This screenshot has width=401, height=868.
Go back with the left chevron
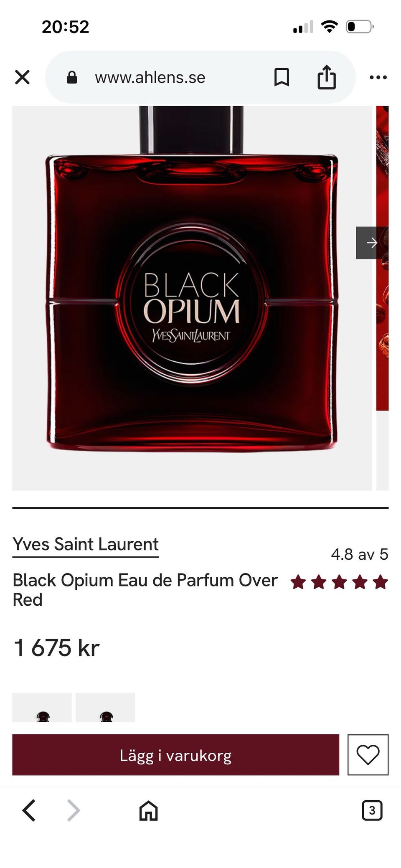coord(29,810)
